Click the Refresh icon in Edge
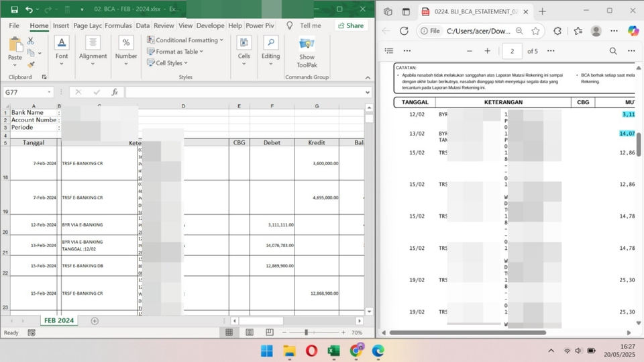The image size is (644, 362). point(404,31)
